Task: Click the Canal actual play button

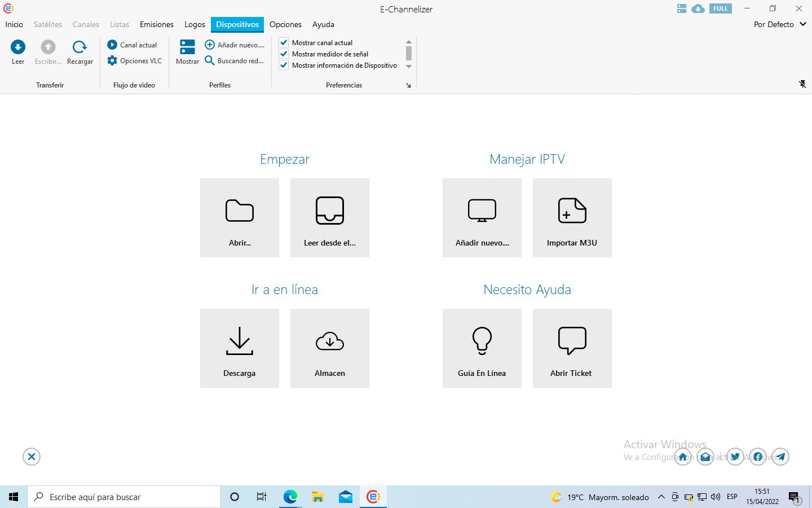Action: coord(112,45)
